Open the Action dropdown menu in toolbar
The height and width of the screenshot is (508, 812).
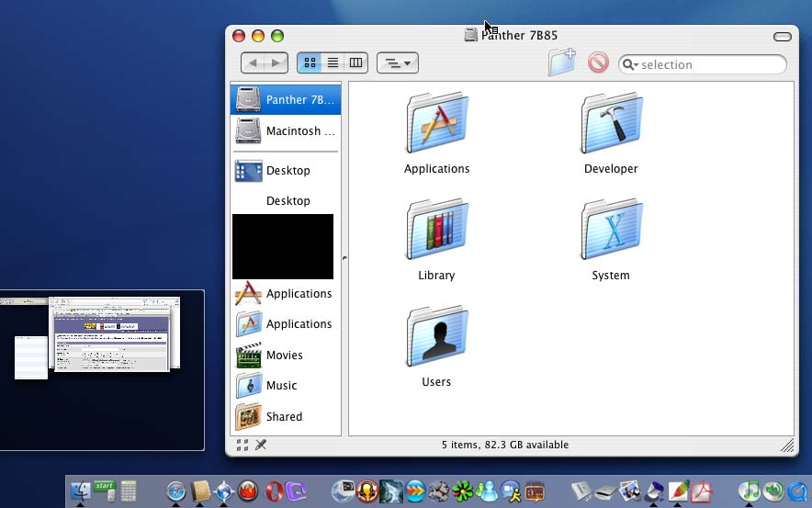pyautogui.click(x=398, y=62)
